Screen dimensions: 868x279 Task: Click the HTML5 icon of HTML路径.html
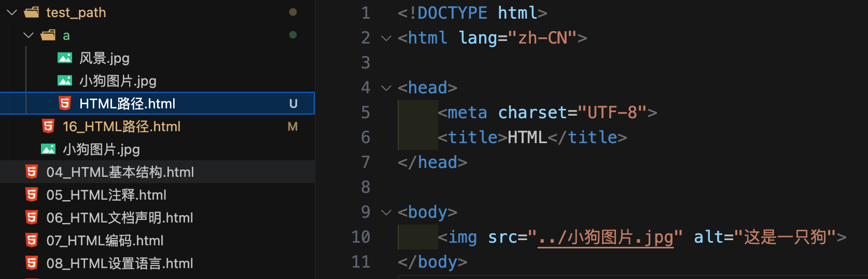(x=65, y=103)
